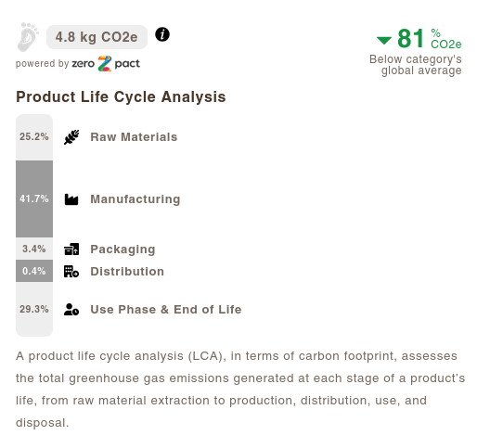Click the Raw Materials label
The width and height of the screenshot is (490, 448).
(x=134, y=137)
